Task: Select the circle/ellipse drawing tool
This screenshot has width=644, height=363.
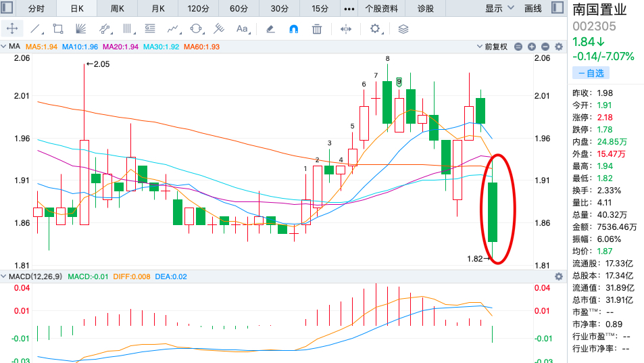Action: tap(197, 29)
